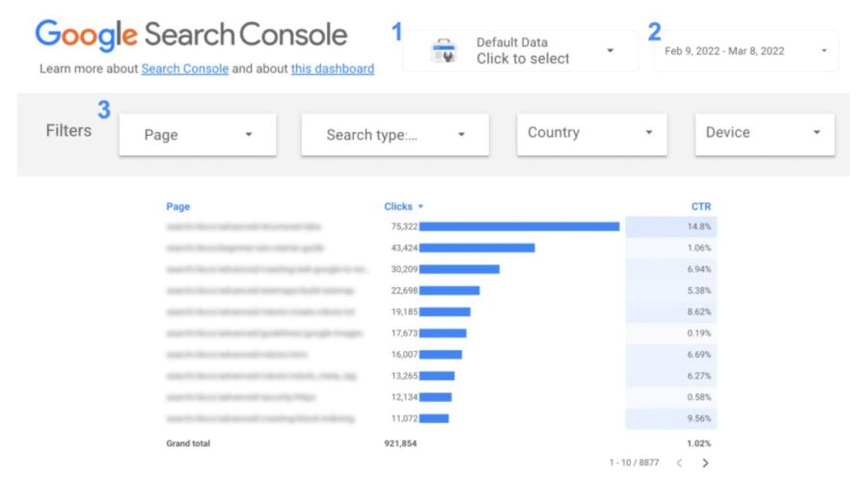Image resolution: width=868 pixels, height=479 pixels.
Task: Expand the Search type filter dropdown
Action: point(394,134)
